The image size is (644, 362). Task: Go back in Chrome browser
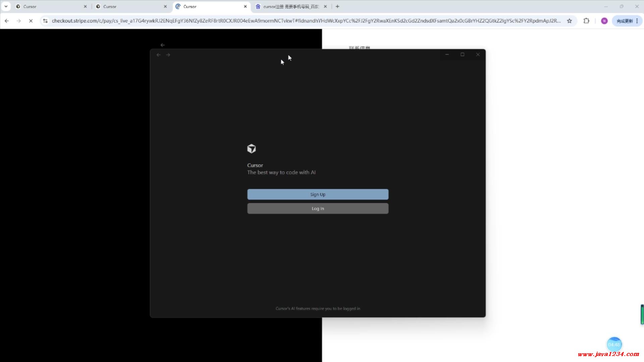click(x=7, y=21)
